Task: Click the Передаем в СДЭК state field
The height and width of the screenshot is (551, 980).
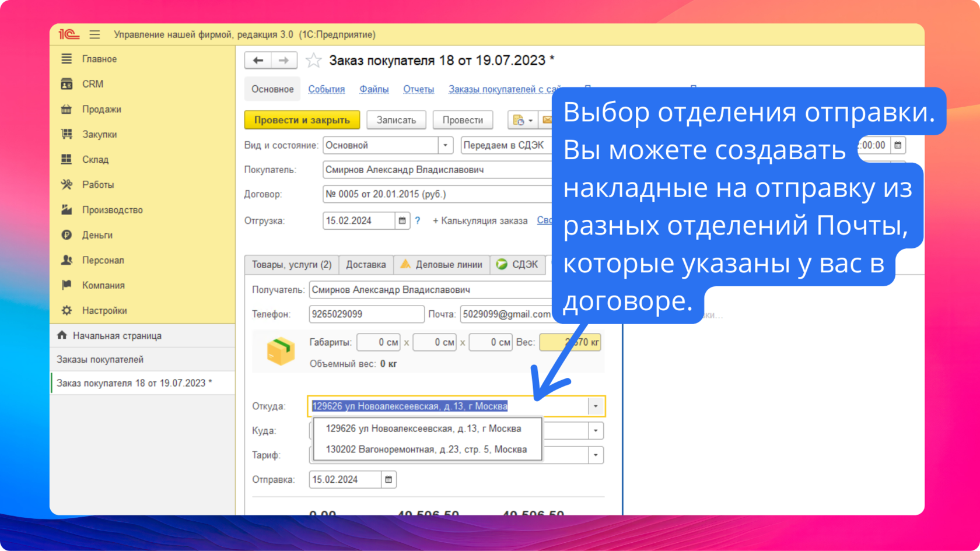Action: click(x=506, y=145)
